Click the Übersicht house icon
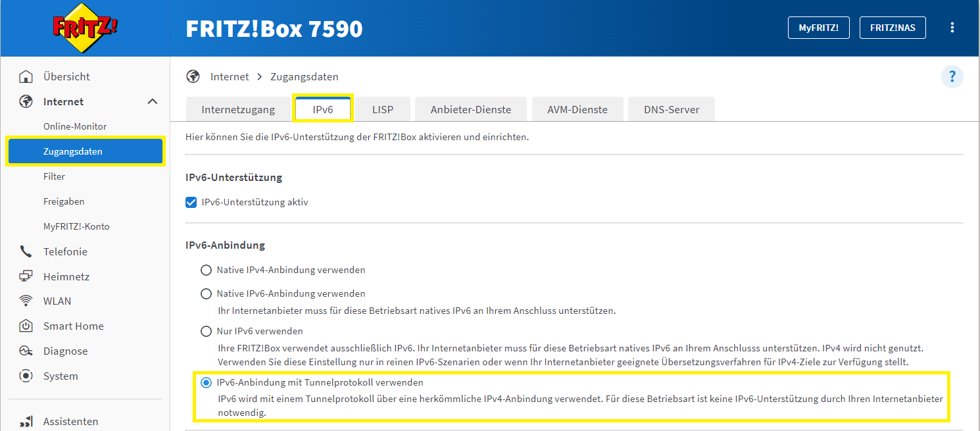The image size is (980, 431). click(26, 76)
